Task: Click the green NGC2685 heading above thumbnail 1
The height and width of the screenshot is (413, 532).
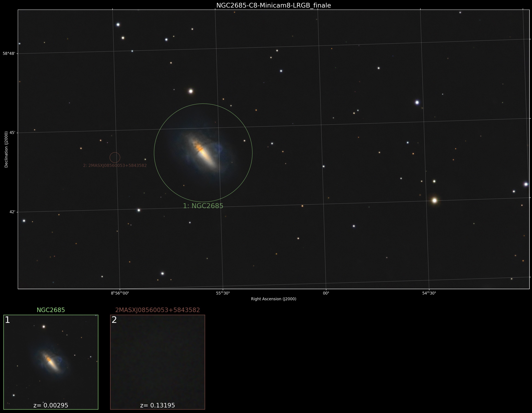Action: 51,310
